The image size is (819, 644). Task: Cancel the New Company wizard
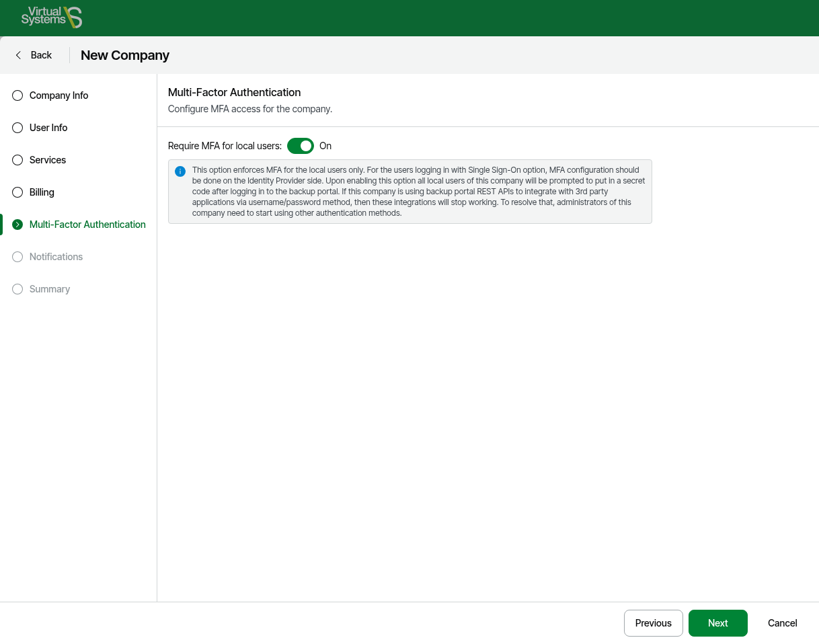[782, 623]
